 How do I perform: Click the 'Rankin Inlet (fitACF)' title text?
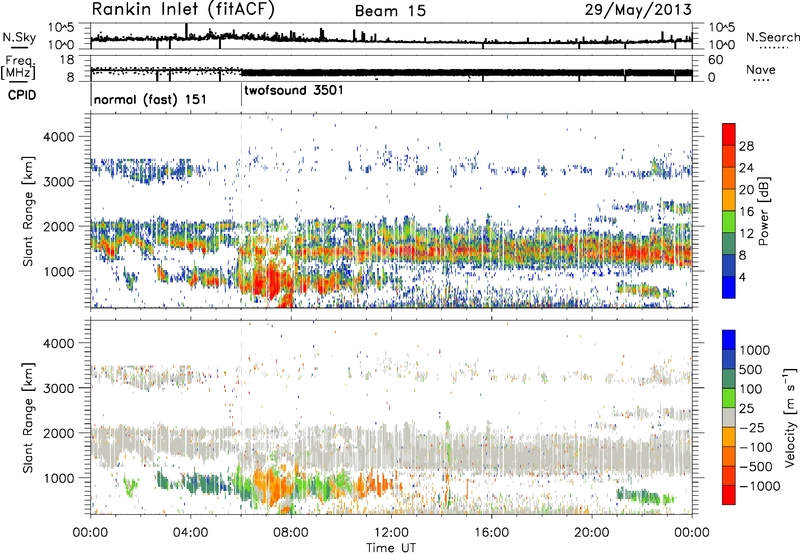[183, 9]
